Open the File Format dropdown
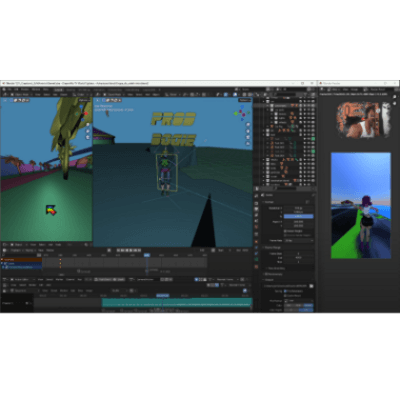Image resolution: width=400 pixels, height=400 pixels. pos(299,300)
